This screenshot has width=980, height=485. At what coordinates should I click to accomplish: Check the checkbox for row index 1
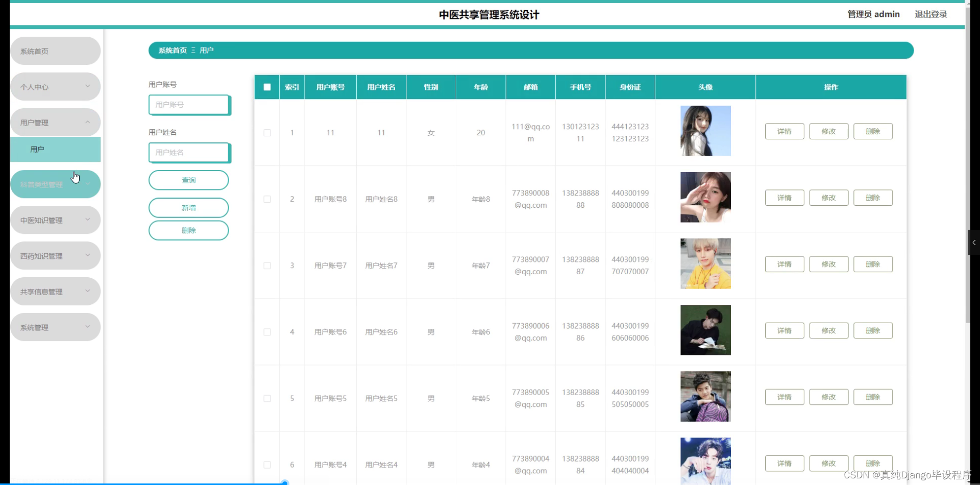coord(266,133)
